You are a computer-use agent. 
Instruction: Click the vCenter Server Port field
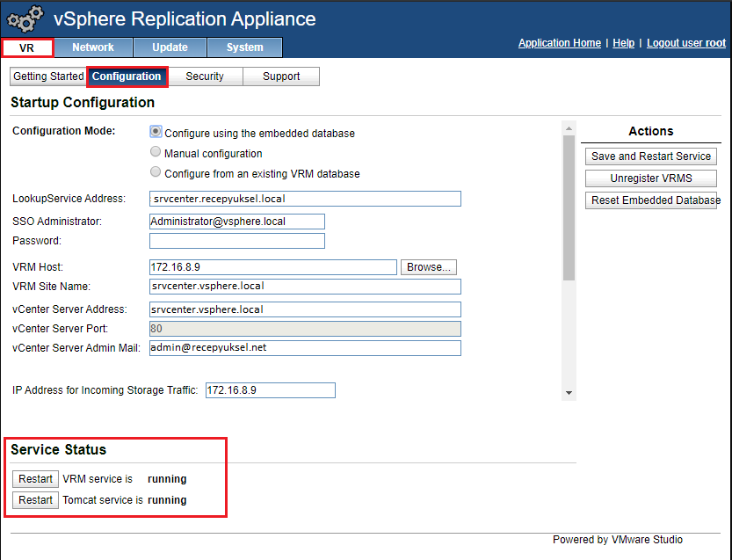[305, 329]
